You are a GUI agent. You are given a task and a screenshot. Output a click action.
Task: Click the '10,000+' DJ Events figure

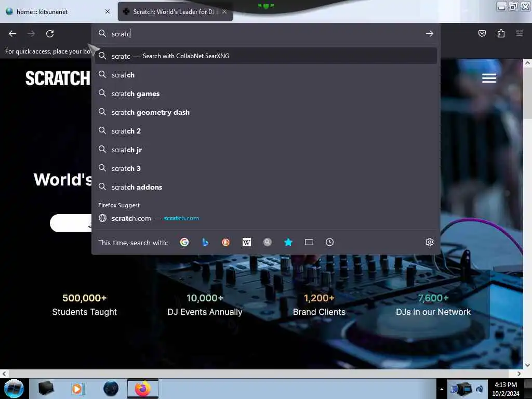pyautogui.click(x=205, y=298)
